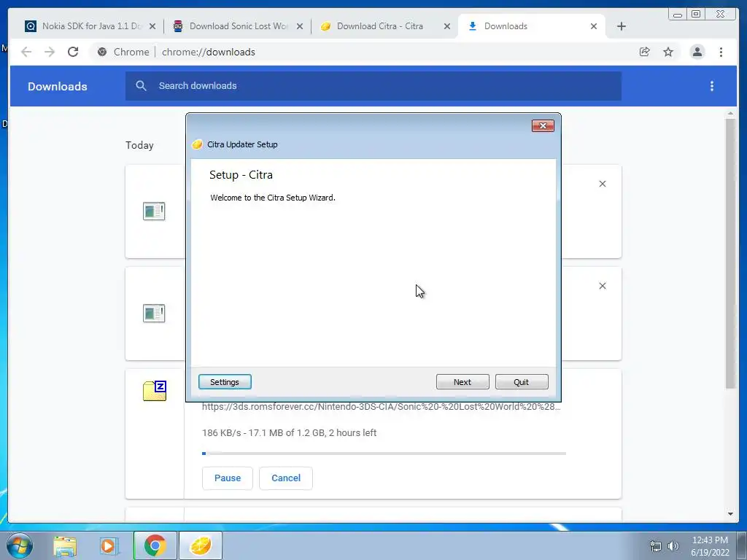
Task: Click the volume speaker tray icon
Action: [x=673, y=546]
